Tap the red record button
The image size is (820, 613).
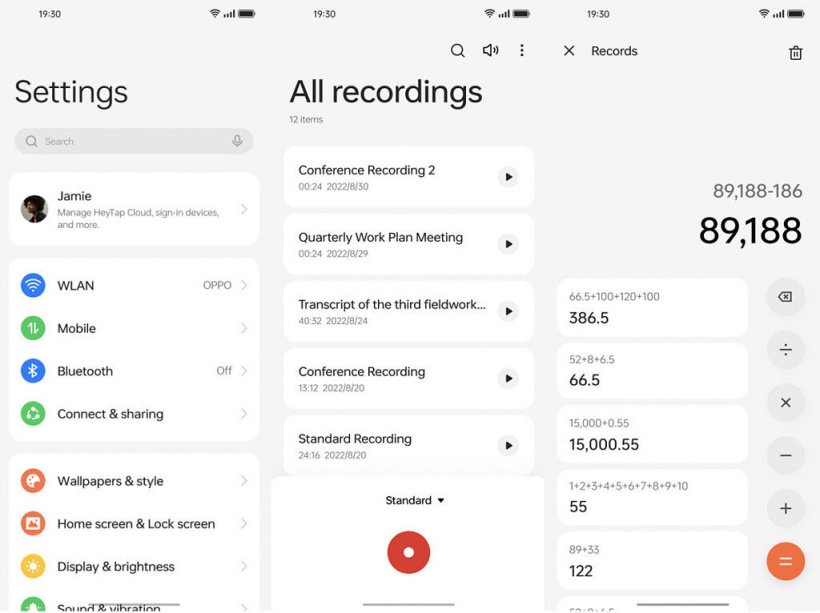pos(408,552)
